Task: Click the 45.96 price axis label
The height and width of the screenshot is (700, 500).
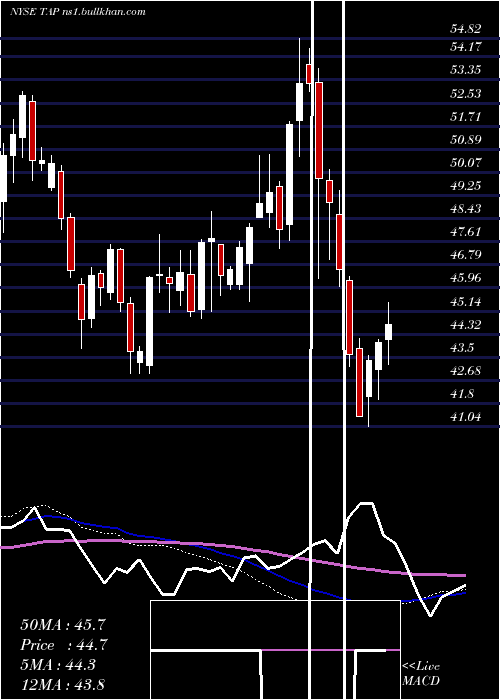Action: (x=466, y=278)
